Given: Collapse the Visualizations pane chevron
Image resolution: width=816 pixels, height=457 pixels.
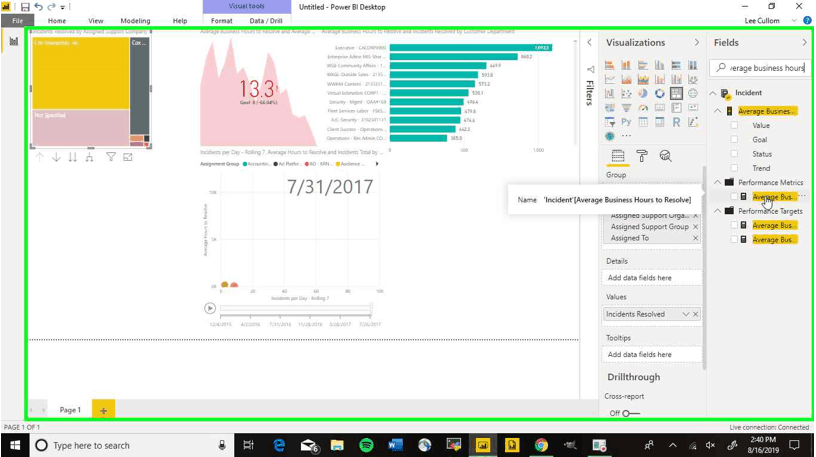Looking at the screenshot, I should click(x=697, y=43).
